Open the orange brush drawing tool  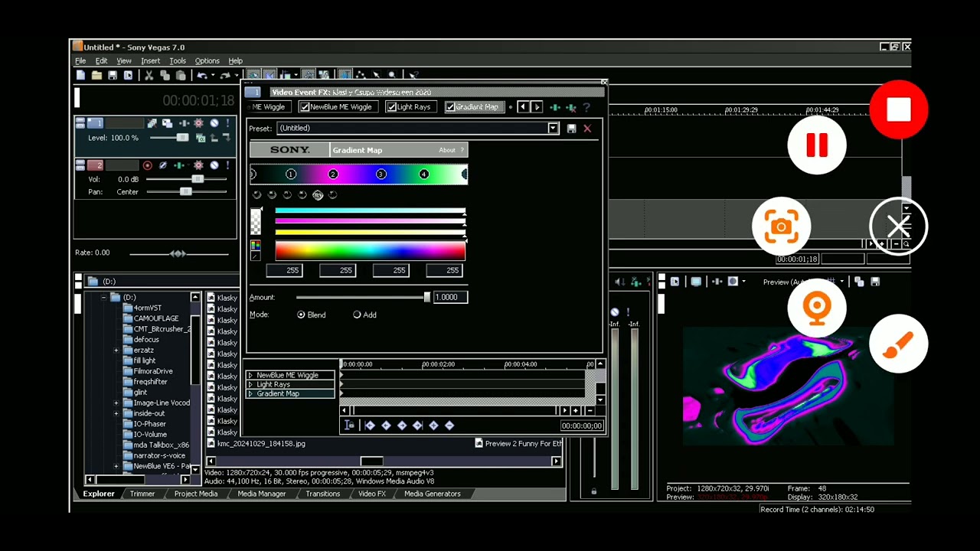click(898, 344)
